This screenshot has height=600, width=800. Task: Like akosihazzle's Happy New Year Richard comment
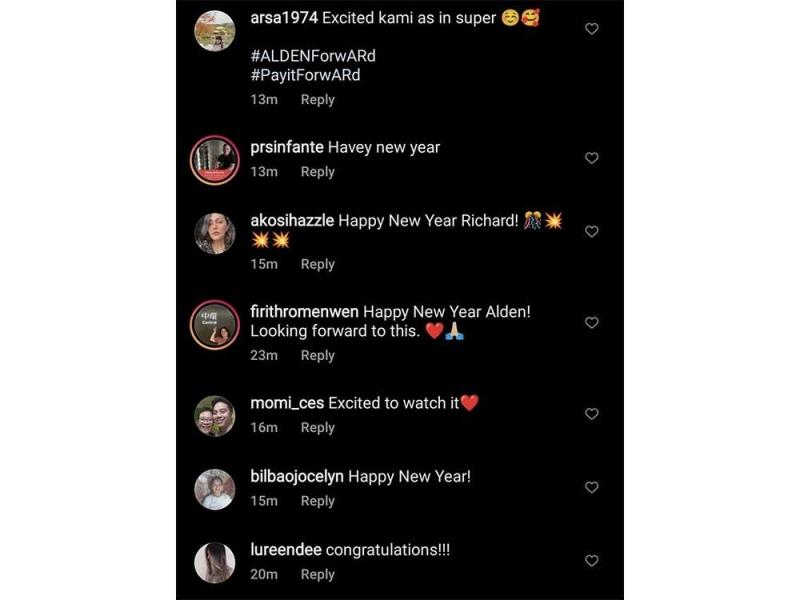click(x=591, y=232)
